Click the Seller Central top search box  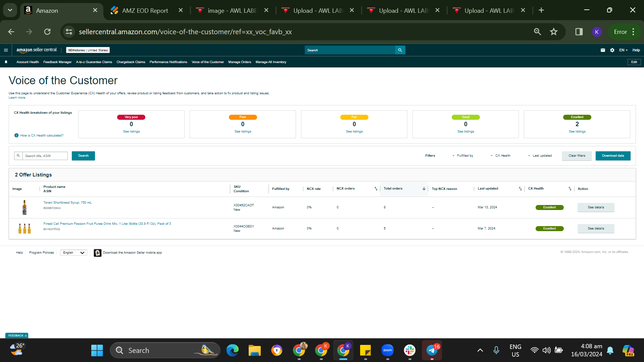tap(350, 50)
